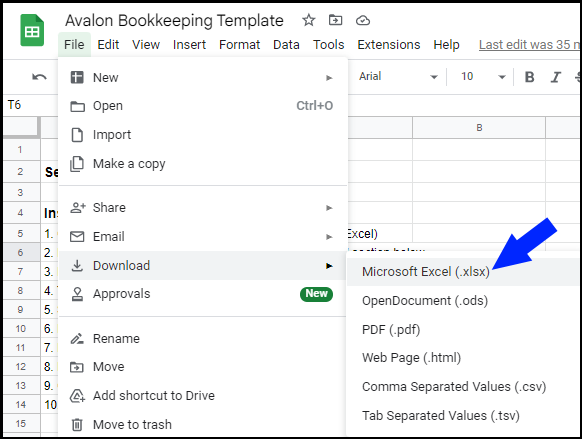This screenshot has width=582, height=439.
Task: Select Rename in the File menu
Action: [203, 338]
